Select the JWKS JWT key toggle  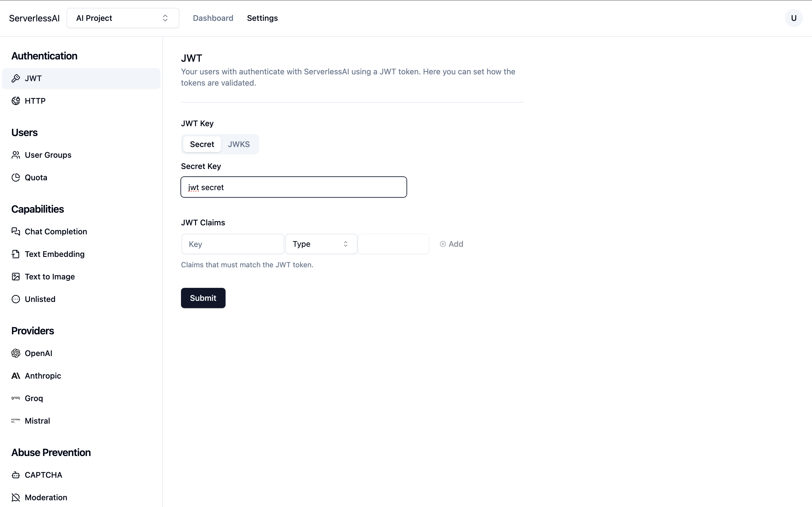239,144
